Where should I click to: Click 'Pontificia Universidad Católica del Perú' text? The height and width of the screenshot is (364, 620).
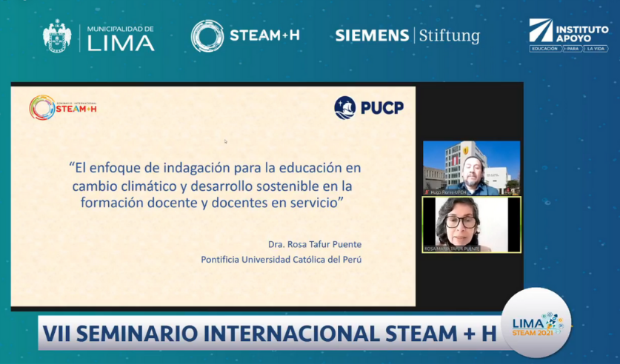point(281,260)
